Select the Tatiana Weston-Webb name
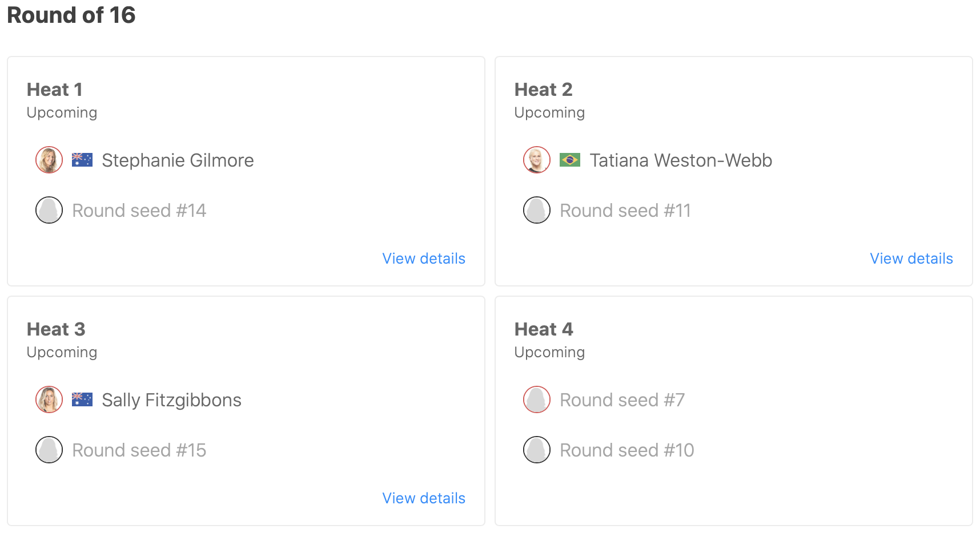This screenshot has height=533, width=980. tap(681, 160)
